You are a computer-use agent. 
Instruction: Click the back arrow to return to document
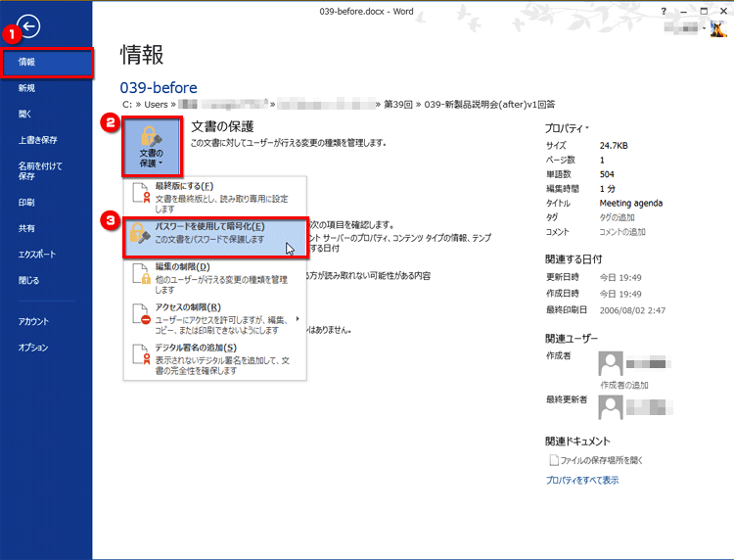click(28, 26)
